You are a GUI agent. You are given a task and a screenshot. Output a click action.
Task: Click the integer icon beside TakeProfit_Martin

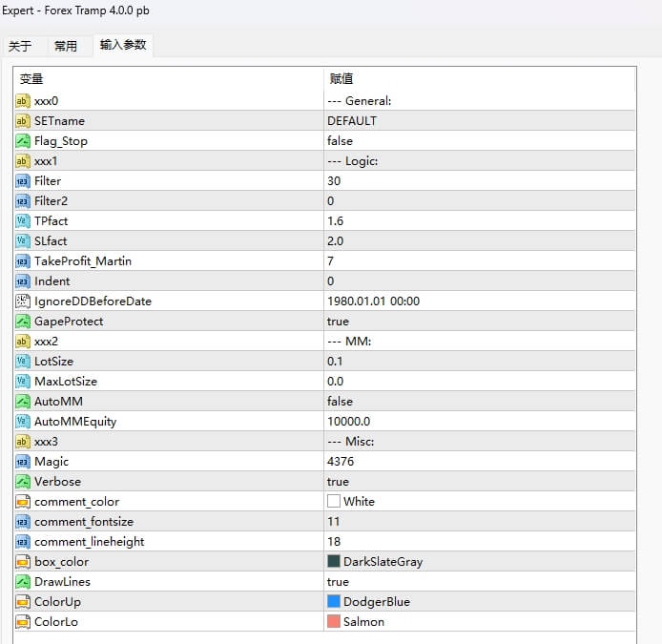[x=23, y=261]
